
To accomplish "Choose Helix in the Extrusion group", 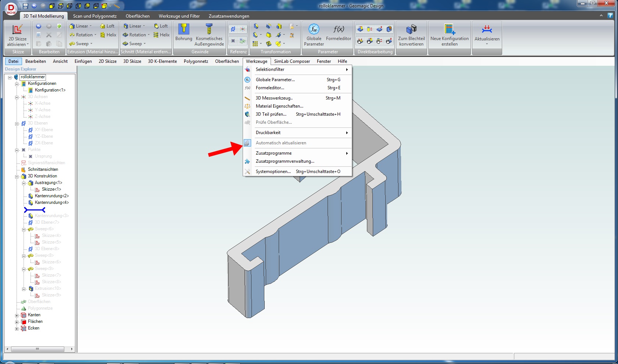I will (108, 35).
